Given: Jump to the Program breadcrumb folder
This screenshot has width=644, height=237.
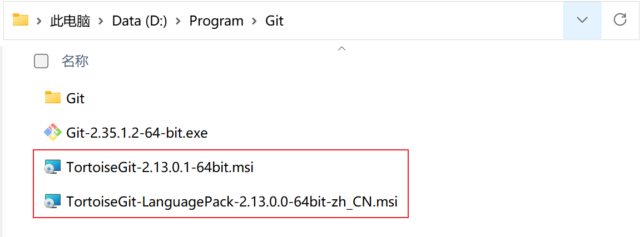Looking at the screenshot, I should 216,21.
